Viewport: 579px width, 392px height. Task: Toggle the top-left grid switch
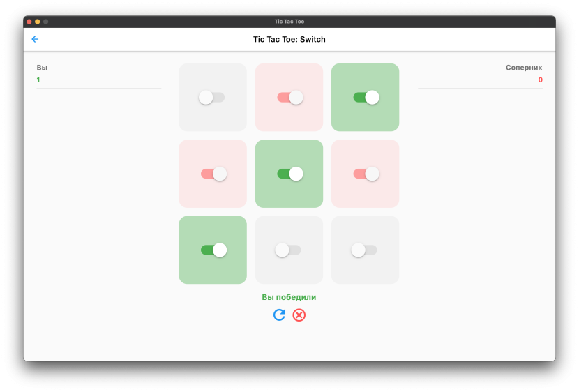click(212, 98)
